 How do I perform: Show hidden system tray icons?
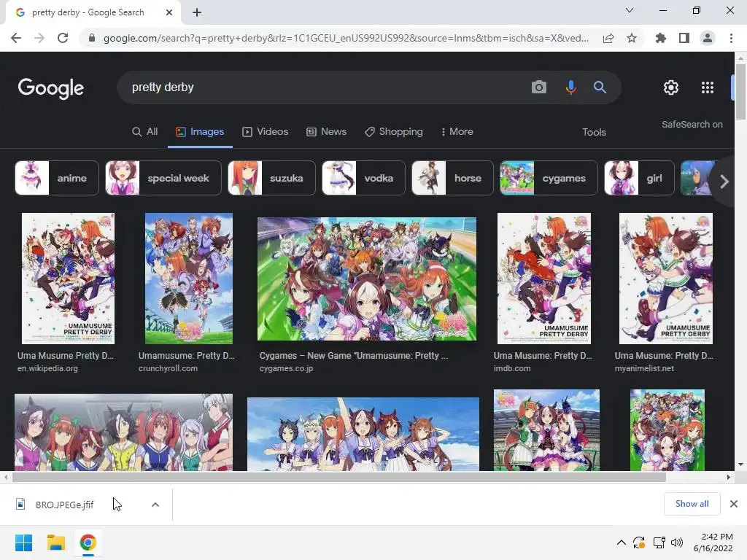pos(622,542)
